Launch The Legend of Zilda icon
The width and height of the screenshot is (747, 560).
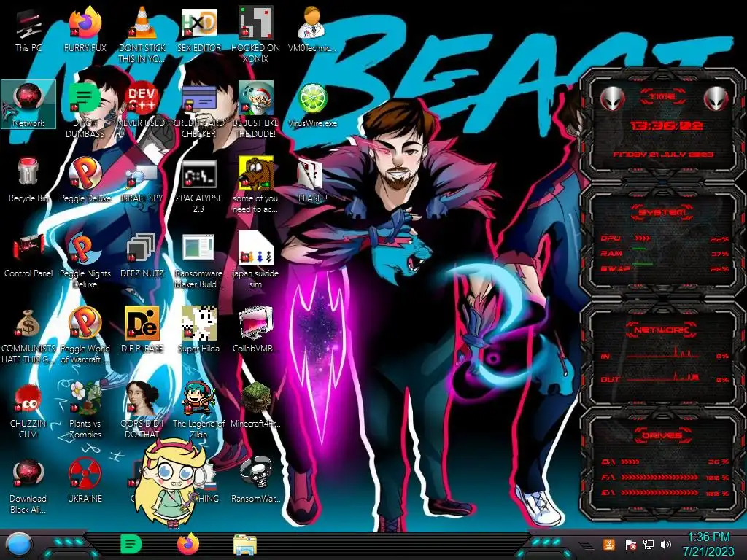[199, 410]
